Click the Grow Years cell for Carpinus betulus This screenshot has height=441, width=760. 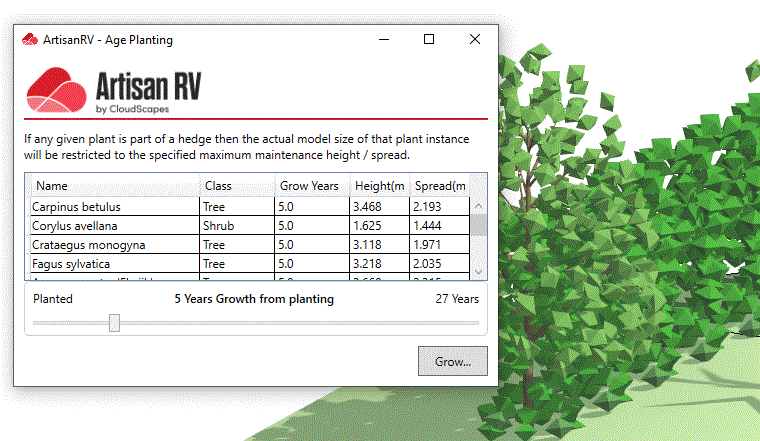311,207
